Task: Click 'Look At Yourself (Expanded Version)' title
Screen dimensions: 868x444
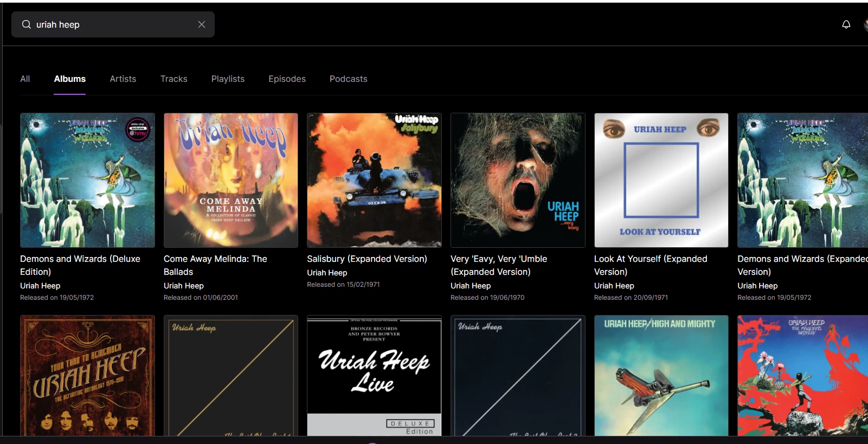Action: [651, 265]
